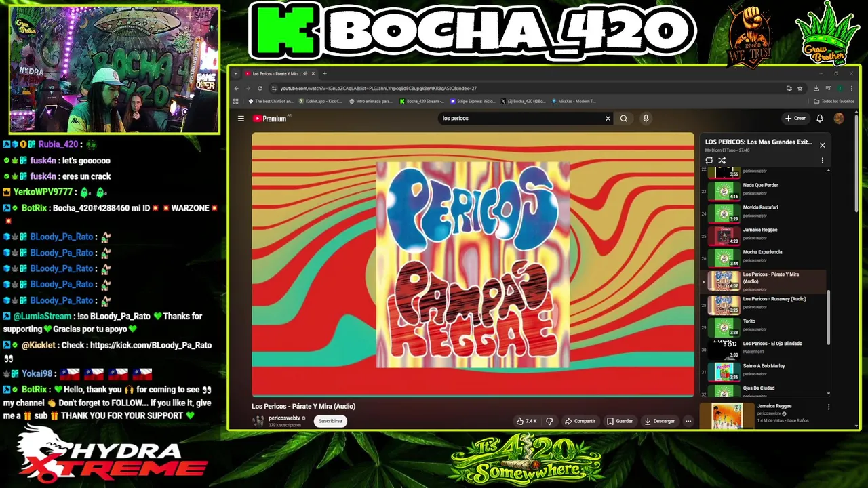Click the Yokai98 username in chat
868x488 pixels.
(36, 374)
